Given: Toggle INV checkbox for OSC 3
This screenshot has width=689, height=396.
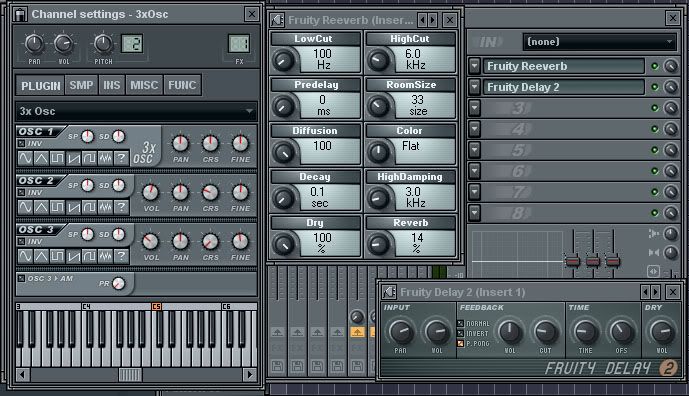Looking at the screenshot, I should pyautogui.click(x=22, y=241).
